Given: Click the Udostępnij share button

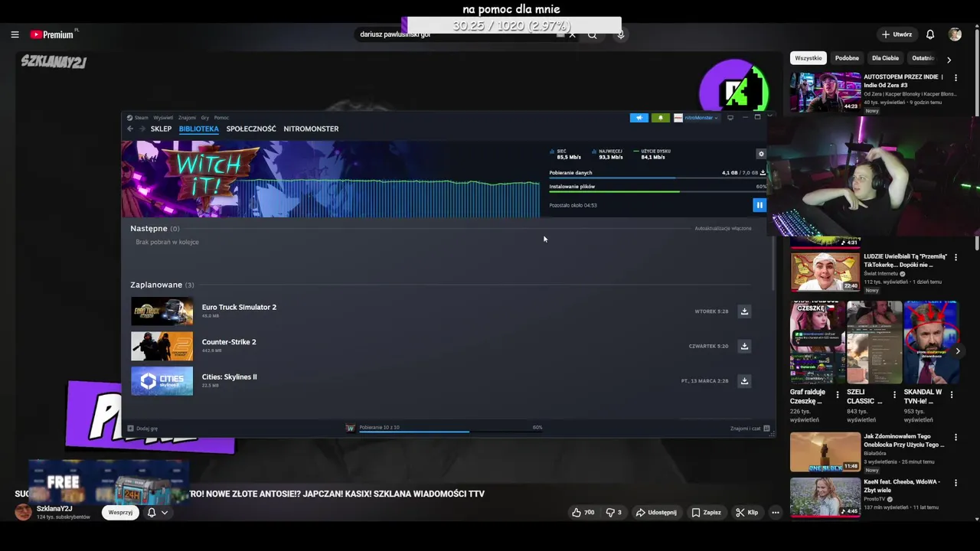Looking at the screenshot, I should tap(656, 512).
